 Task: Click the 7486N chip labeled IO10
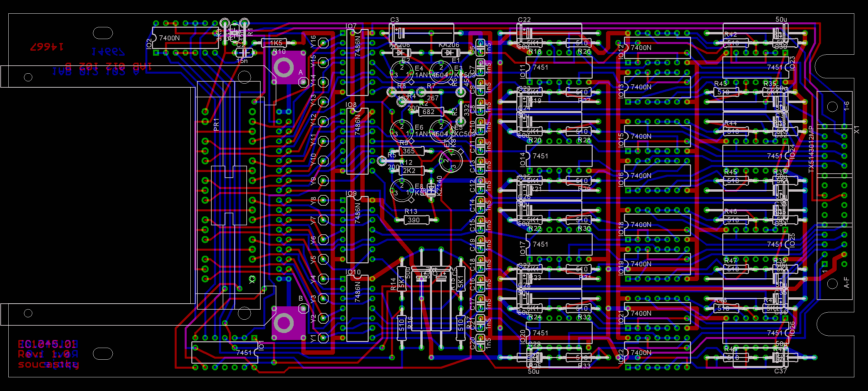coord(357,308)
